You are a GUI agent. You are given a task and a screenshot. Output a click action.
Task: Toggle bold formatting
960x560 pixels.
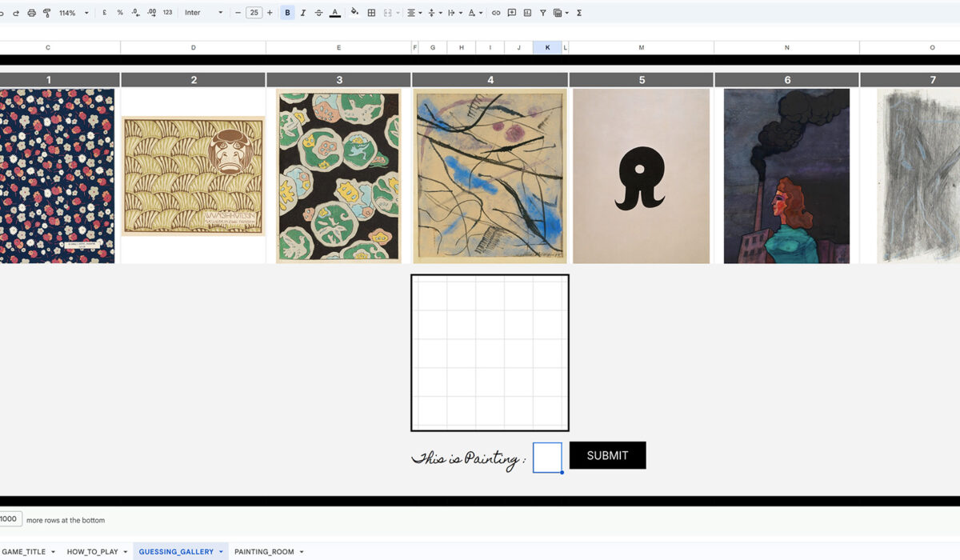[287, 13]
